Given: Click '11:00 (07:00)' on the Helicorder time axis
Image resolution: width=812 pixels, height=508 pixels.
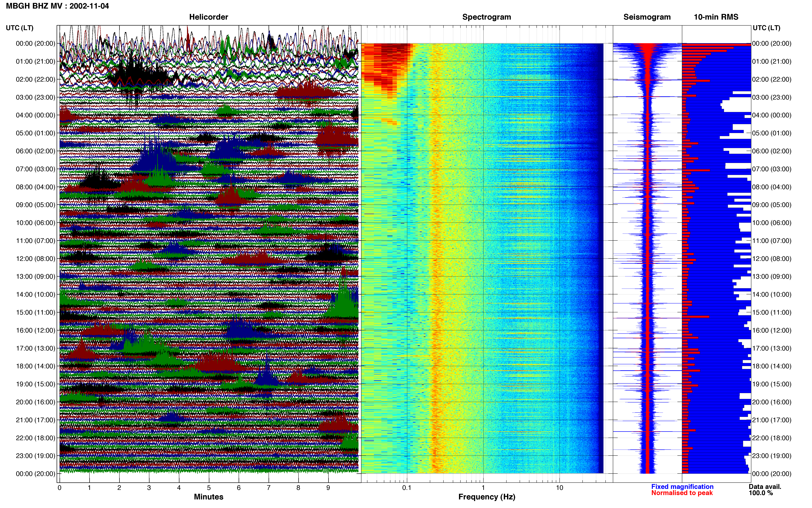Looking at the screenshot, I should coord(36,240).
